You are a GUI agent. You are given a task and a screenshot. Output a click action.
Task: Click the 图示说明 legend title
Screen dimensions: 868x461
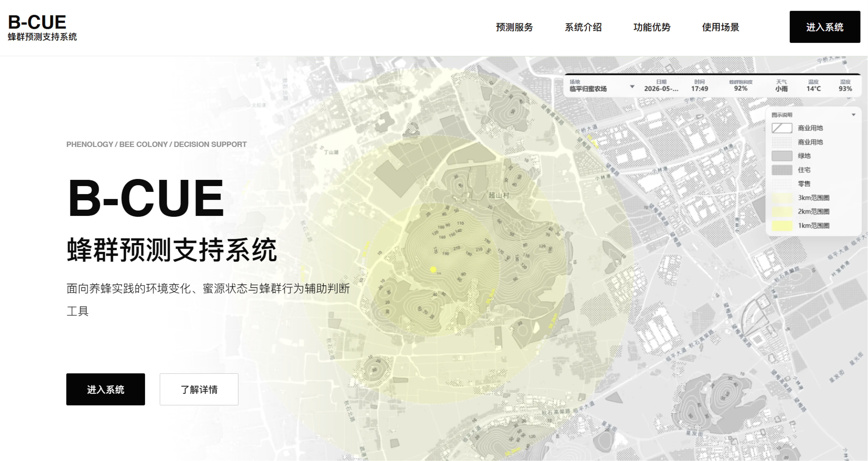782,115
